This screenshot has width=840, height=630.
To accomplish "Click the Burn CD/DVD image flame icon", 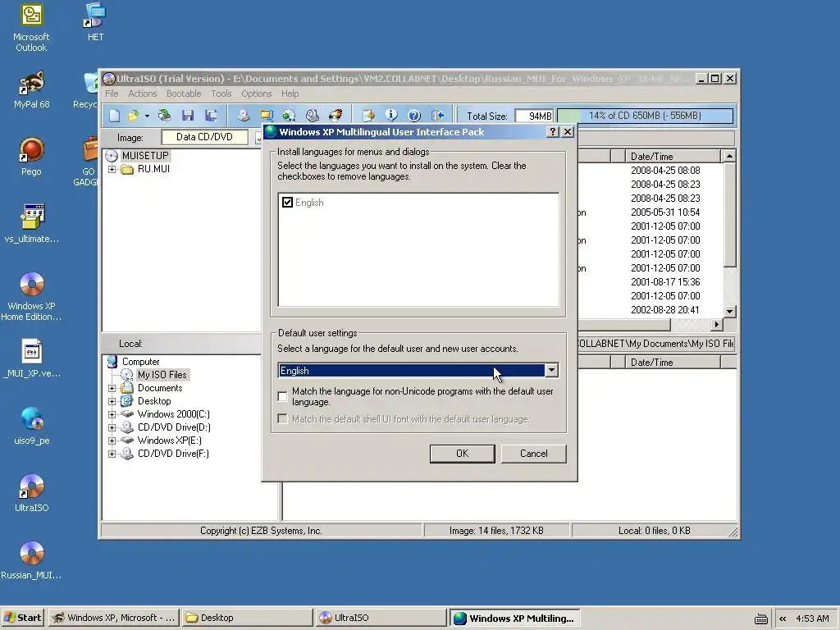I will click(x=336, y=115).
